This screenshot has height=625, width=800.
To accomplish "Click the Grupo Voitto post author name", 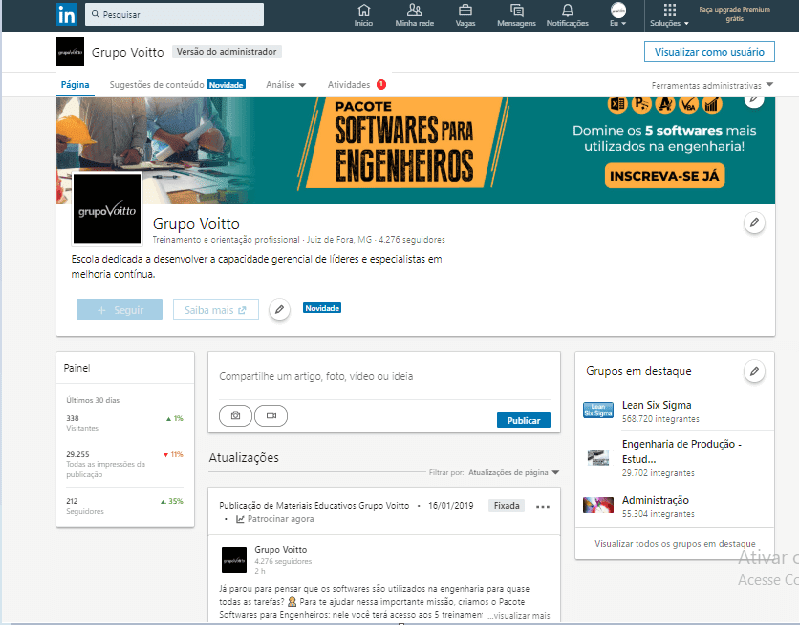I will (x=281, y=549).
